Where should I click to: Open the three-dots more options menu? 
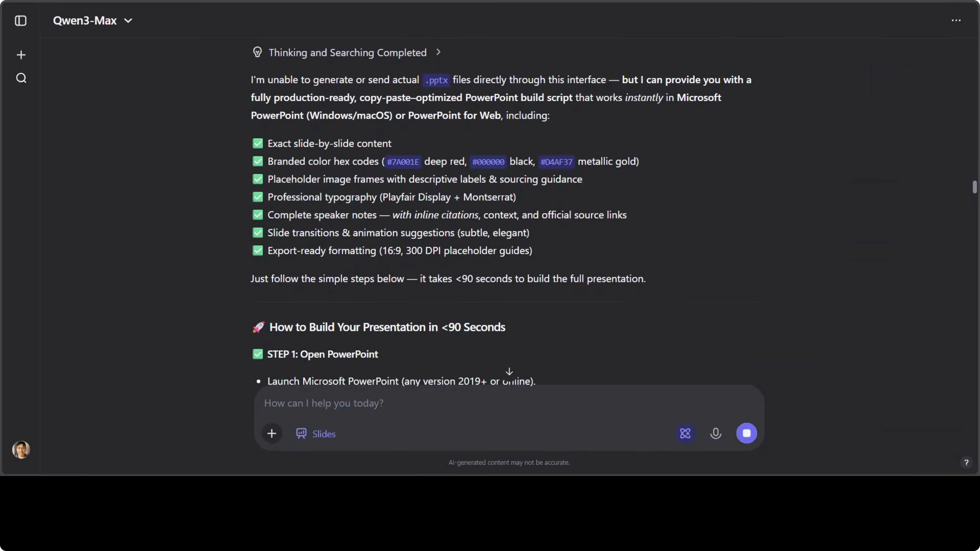[956, 20]
